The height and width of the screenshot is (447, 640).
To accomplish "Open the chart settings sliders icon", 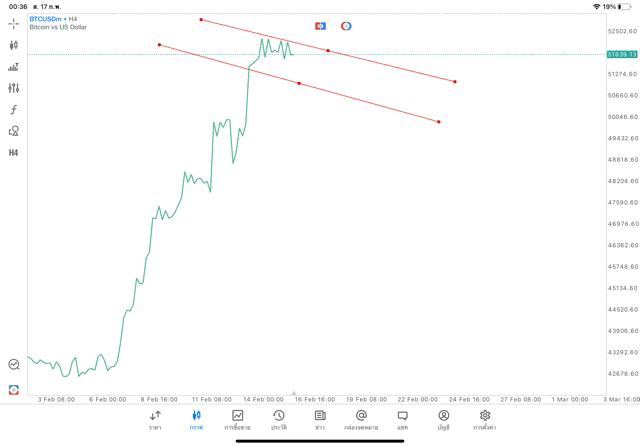I will tap(14, 88).
